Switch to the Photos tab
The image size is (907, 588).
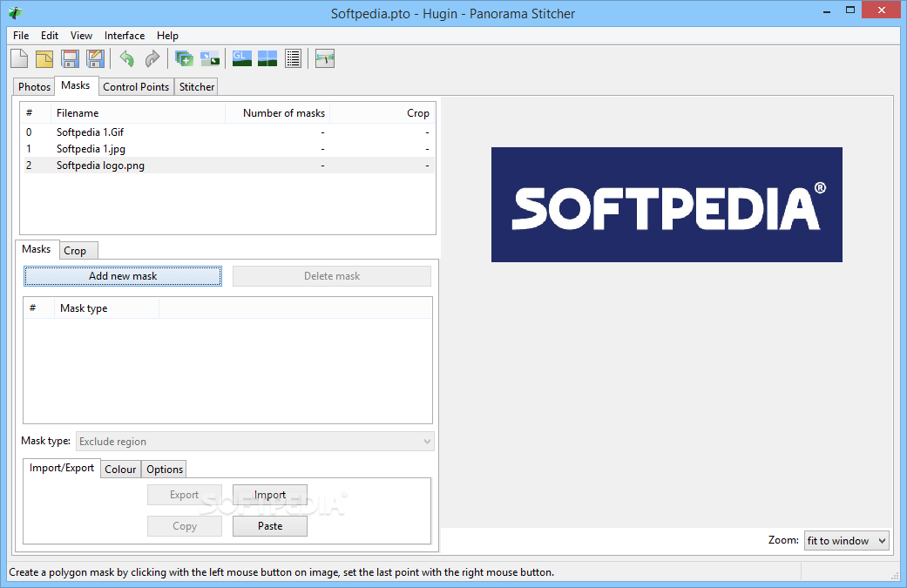[34, 87]
